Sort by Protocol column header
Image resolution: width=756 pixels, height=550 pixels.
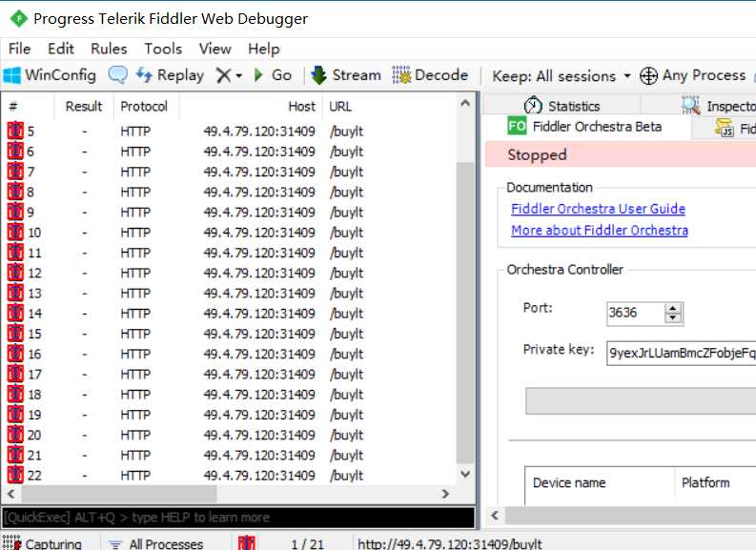[144, 106]
